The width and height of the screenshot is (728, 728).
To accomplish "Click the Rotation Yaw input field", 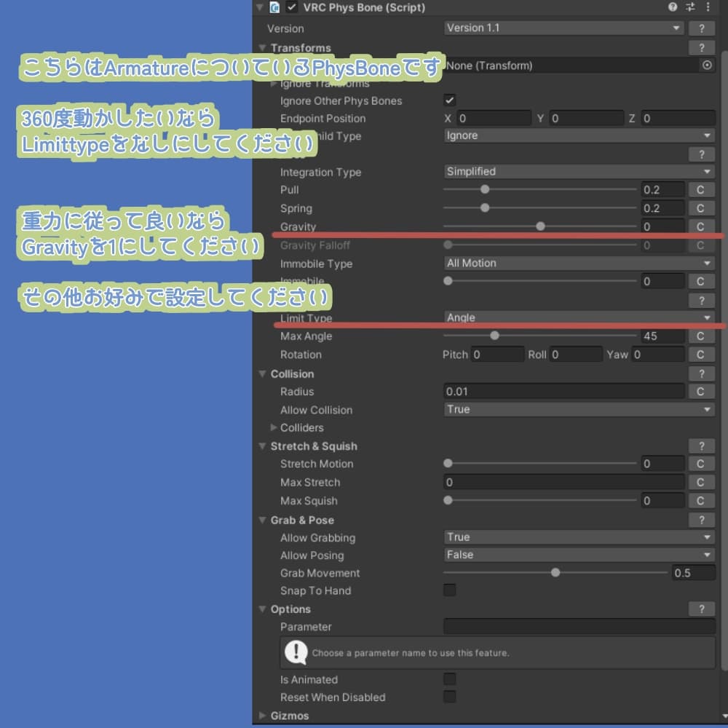I will coord(658,355).
